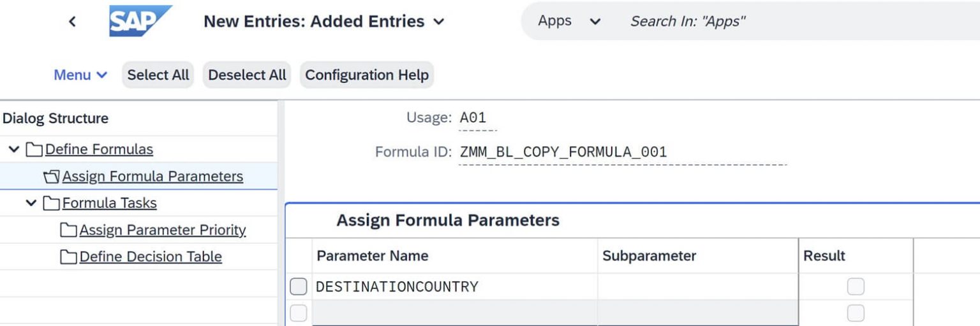The image size is (980, 326).
Task: Toggle the Result checkbox in the empty row
Action: (855, 313)
